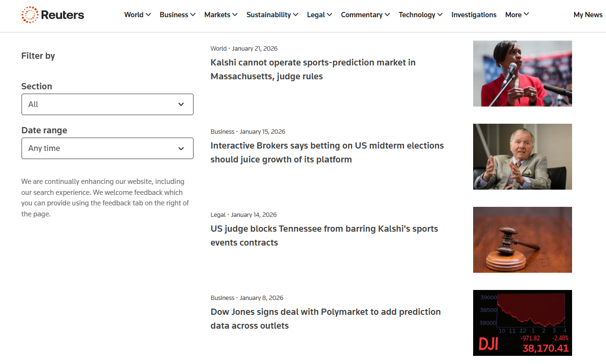
Task: Show the Commentary menu
Action: (x=365, y=15)
